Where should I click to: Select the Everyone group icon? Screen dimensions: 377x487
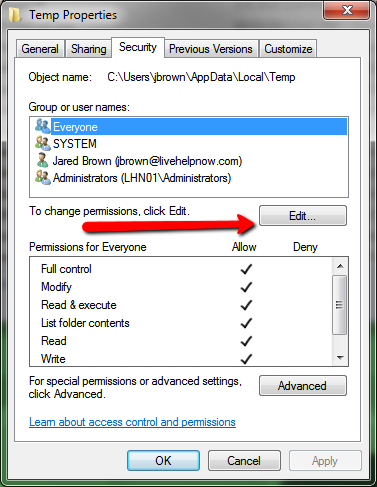pyautogui.click(x=43, y=126)
